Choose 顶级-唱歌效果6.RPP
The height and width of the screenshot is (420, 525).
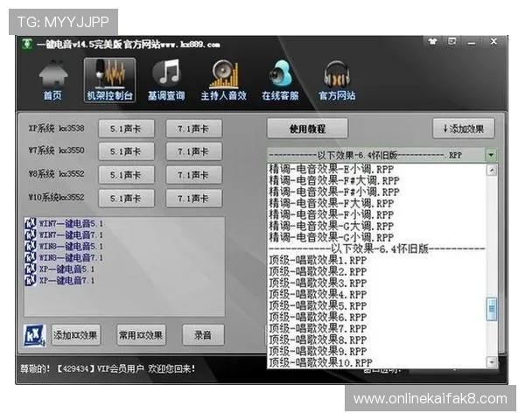(376, 318)
